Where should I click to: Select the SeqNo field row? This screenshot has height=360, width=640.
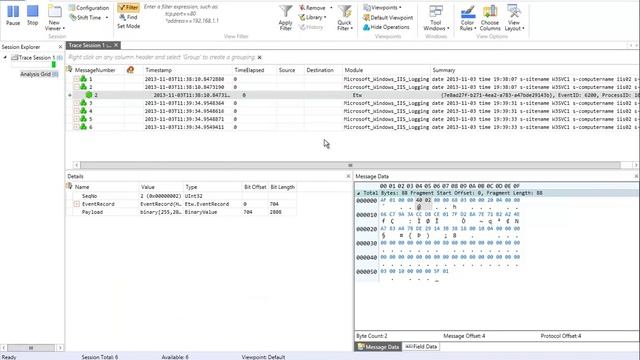click(182, 196)
